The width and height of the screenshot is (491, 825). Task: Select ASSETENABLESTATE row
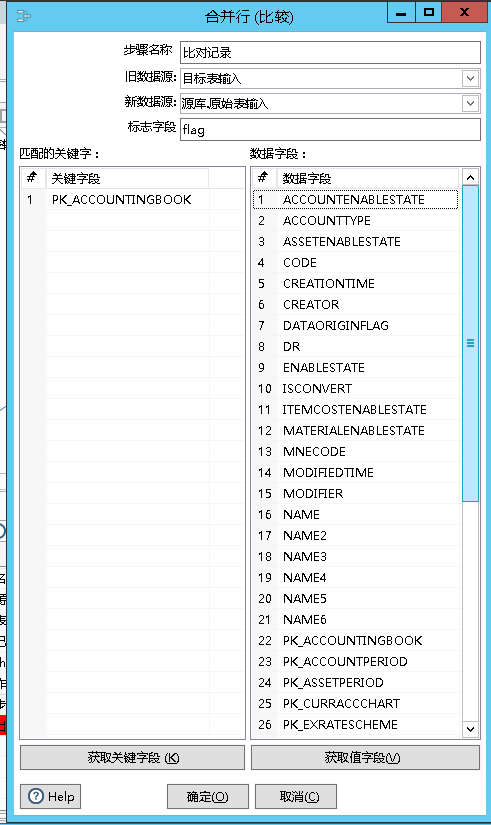point(355,242)
